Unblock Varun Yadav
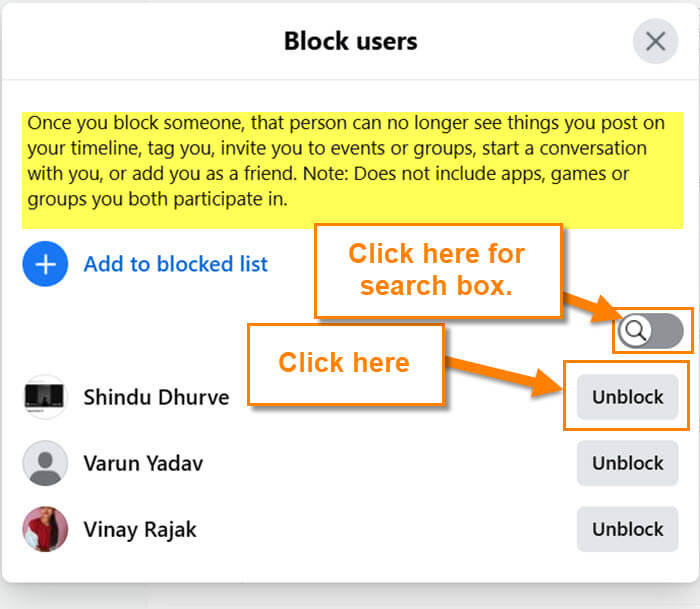The image size is (700, 609). coord(627,463)
